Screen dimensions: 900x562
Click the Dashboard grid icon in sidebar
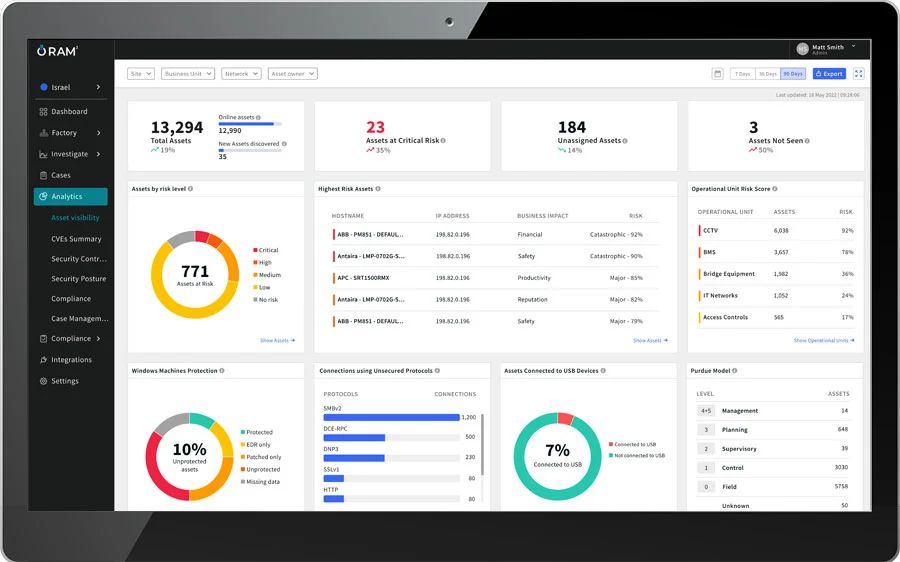coord(43,111)
